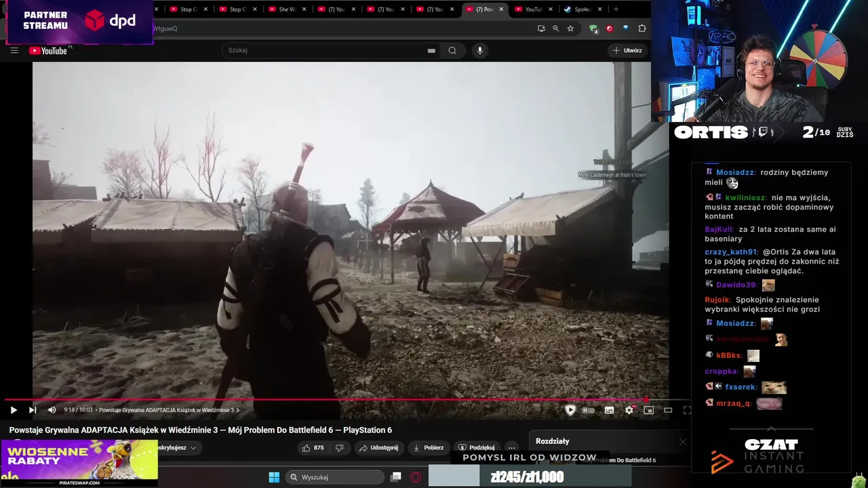
Task: Click the Wiosenne Rabaty pirateswap banner
Action: pyautogui.click(x=79, y=462)
